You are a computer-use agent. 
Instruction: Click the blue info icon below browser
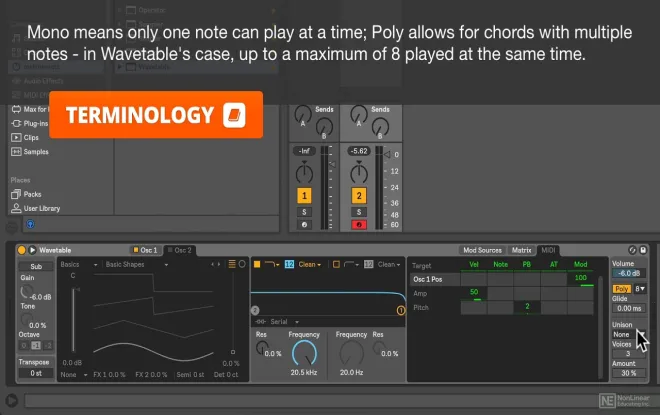pos(30,224)
